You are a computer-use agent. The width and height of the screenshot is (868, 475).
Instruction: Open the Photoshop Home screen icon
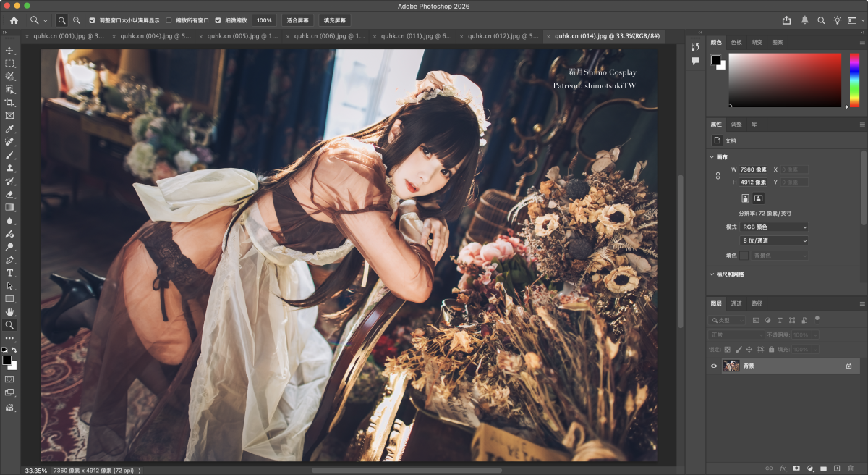(14, 20)
